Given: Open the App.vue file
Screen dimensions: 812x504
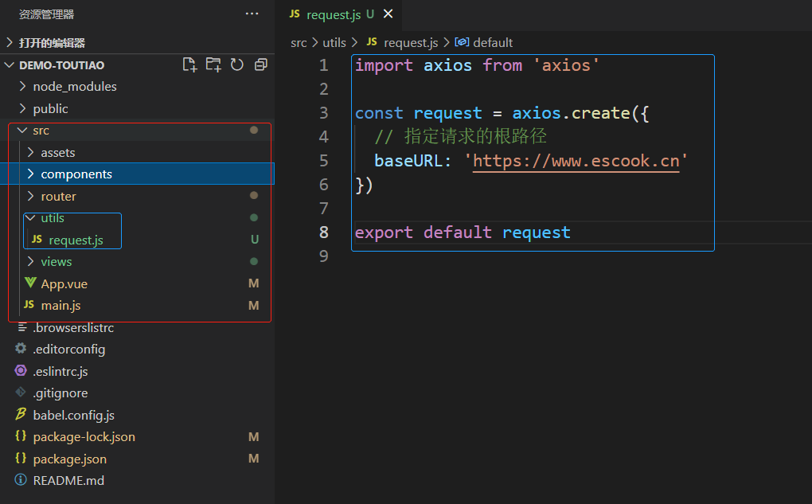Looking at the screenshot, I should coord(64,283).
